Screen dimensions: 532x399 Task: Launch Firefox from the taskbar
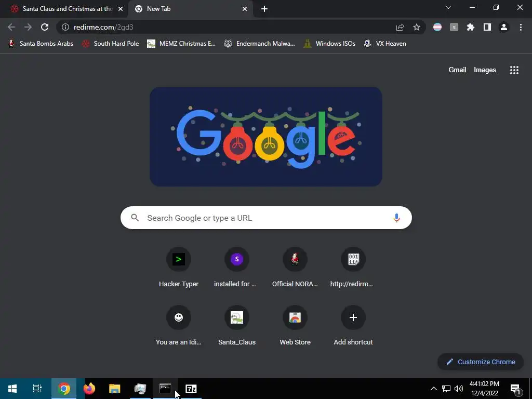(89, 389)
